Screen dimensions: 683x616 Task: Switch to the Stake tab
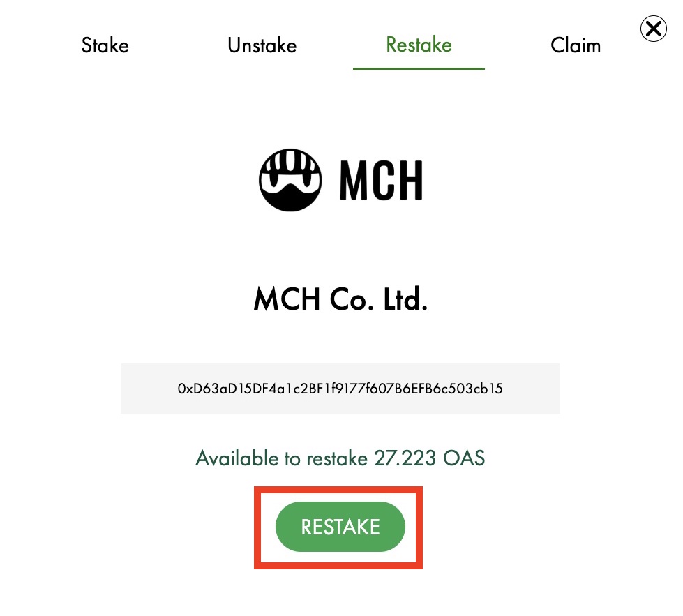point(105,45)
